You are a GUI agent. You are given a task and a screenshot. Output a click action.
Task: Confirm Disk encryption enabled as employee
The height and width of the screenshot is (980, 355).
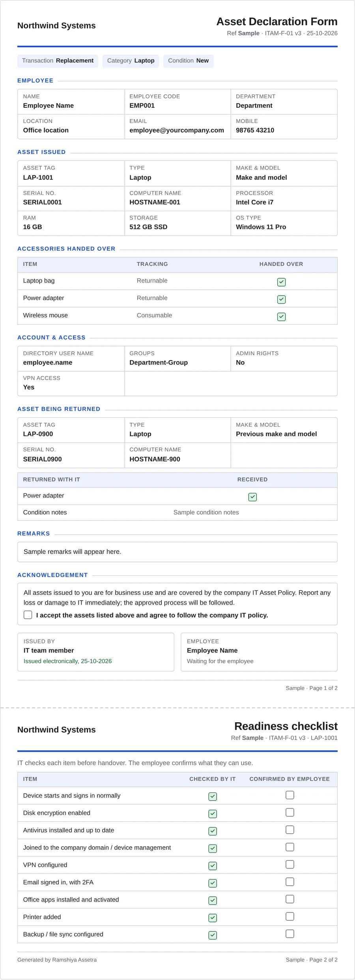tap(290, 812)
